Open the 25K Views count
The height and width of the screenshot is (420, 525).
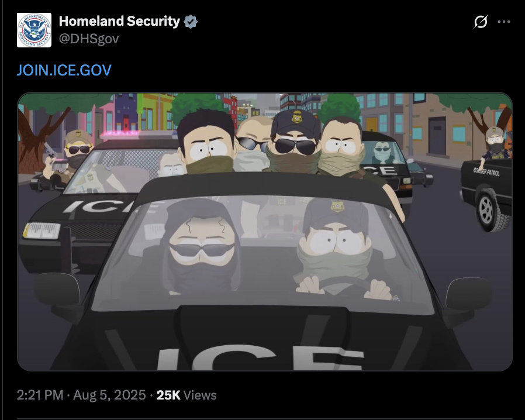[x=186, y=395]
